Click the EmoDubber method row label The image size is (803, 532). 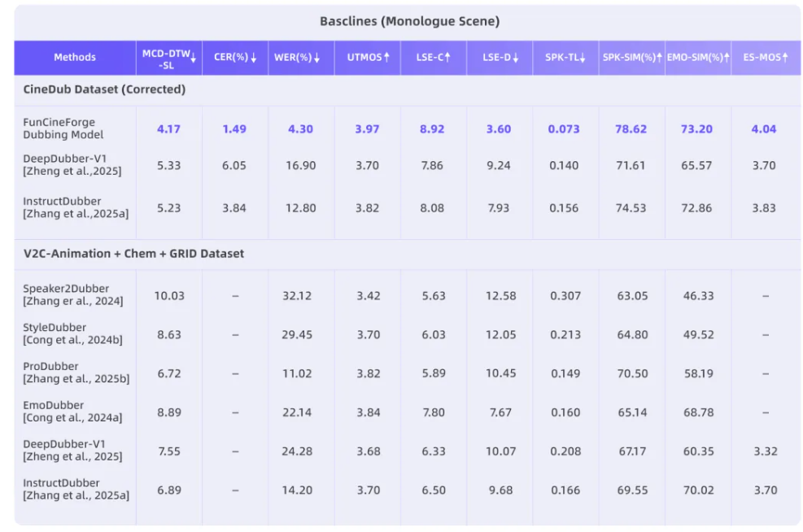tap(54, 405)
